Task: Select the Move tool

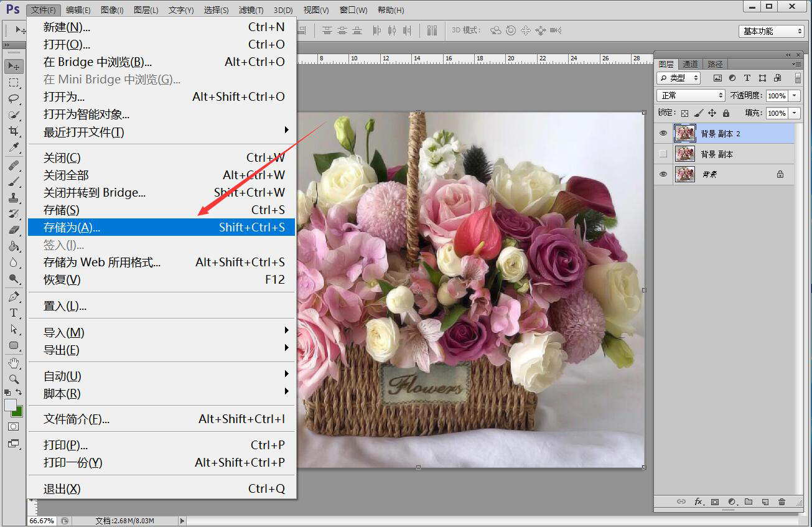Action: pyautogui.click(x=14, y=67)
